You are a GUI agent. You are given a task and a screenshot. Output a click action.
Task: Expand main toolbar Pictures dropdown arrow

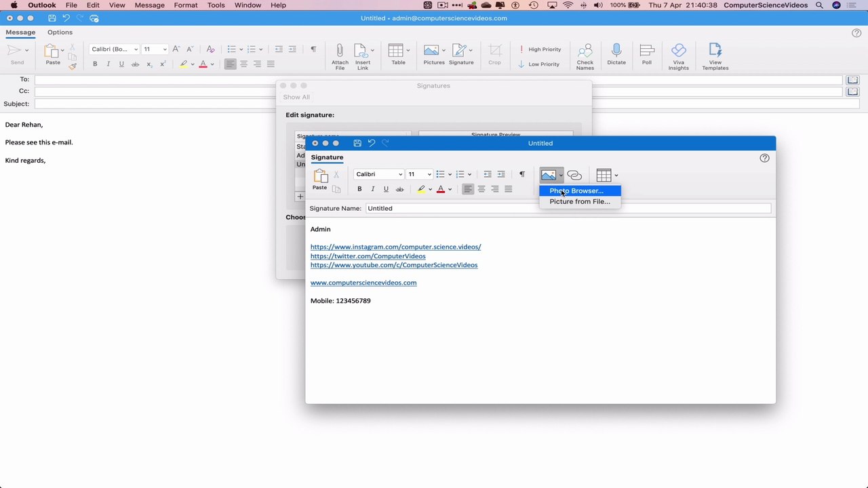tap(443, 50)
